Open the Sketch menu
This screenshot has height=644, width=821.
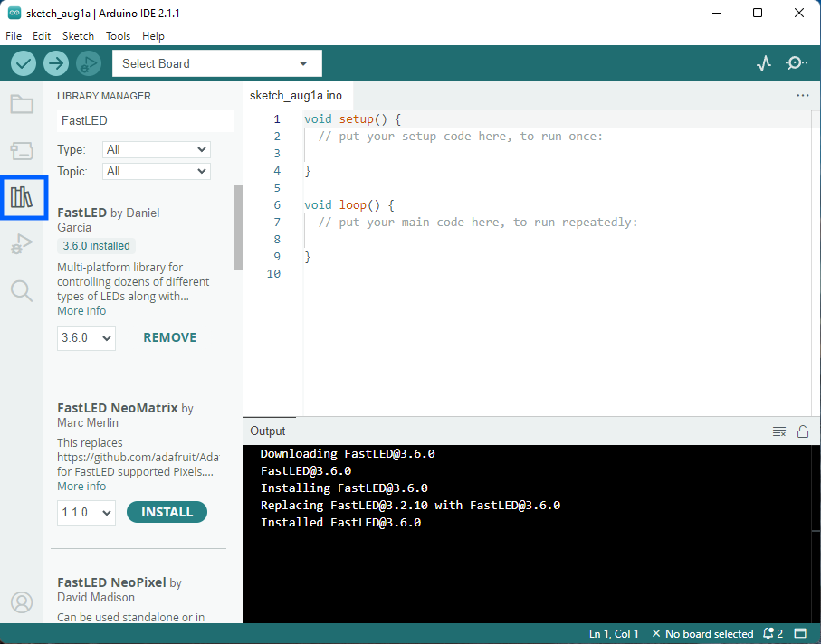[78, 36]
